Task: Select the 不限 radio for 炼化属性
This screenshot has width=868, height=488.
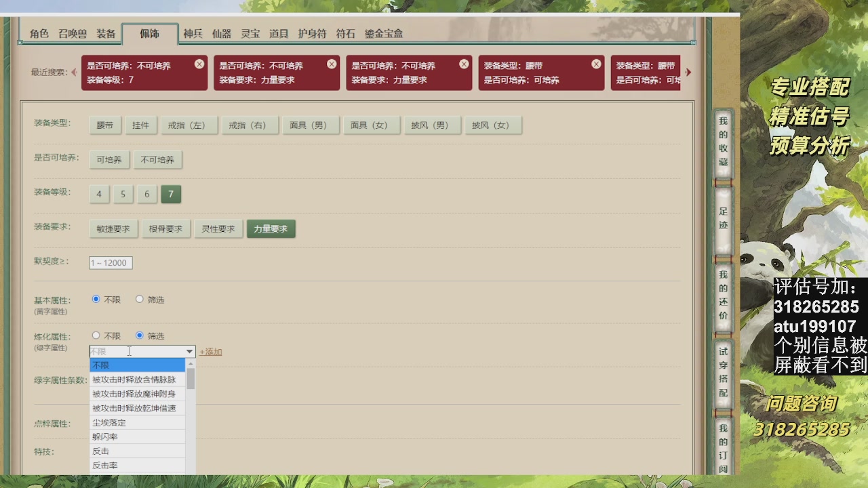Action: pos(96,335)
